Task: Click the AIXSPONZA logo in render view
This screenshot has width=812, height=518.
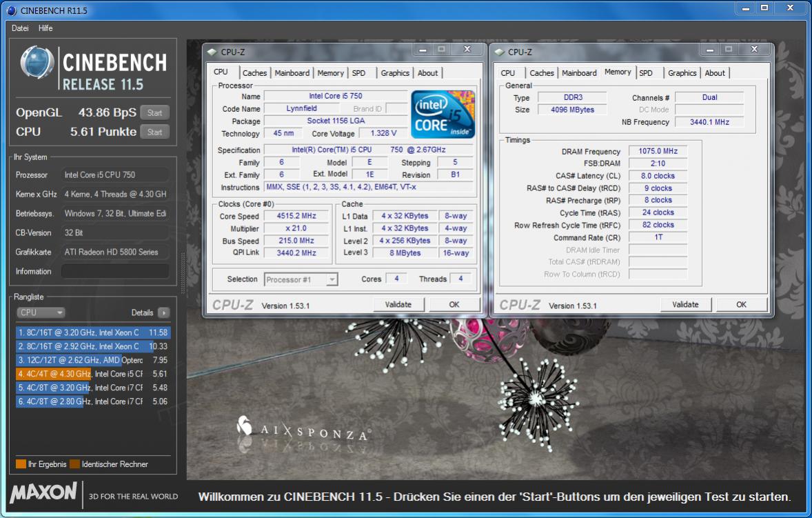Action: click(x=303, y=430)
